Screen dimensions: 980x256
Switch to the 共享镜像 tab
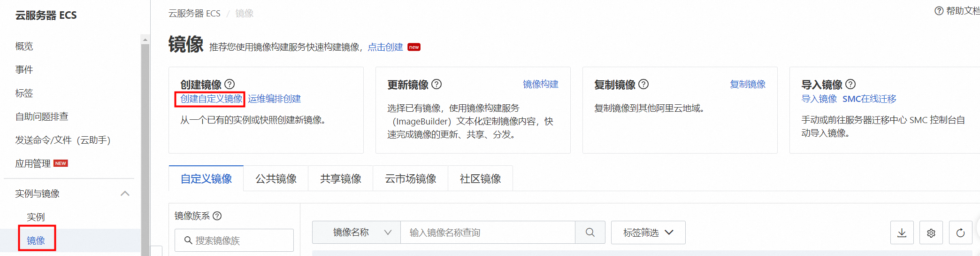point(341,179)
